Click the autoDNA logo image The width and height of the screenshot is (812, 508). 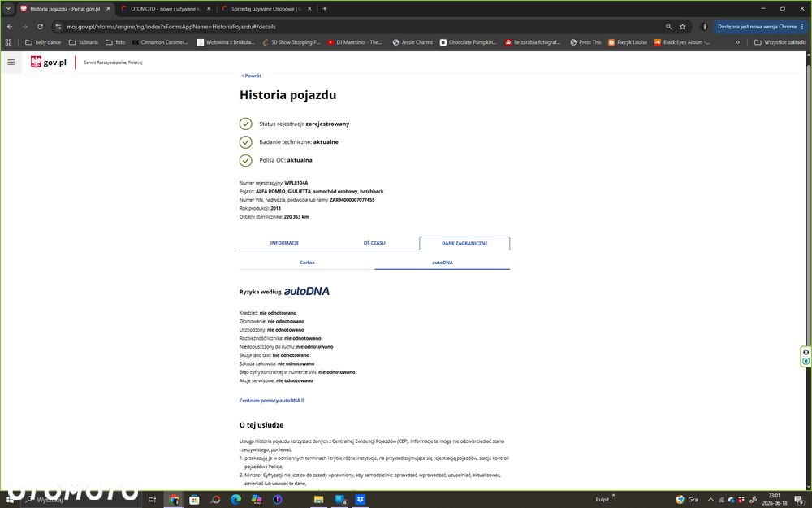[x=307, y=291]
